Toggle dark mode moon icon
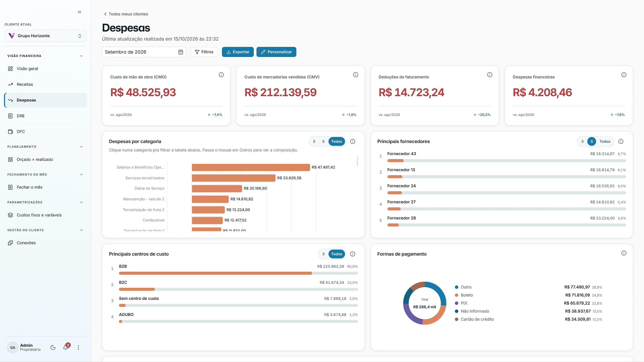The image size is (644, 362). click(x=53, y=347)
